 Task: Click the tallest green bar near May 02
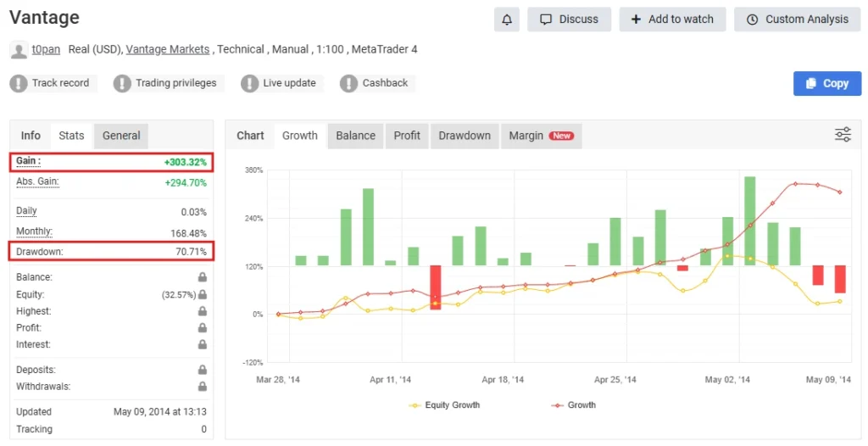tap(750, 220)
